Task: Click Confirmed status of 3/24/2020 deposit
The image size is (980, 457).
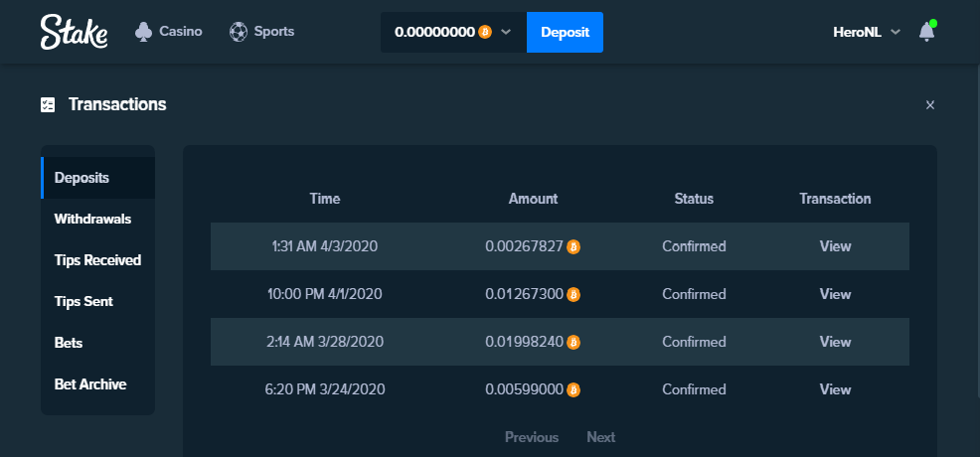Action: (x=694, y=389)
